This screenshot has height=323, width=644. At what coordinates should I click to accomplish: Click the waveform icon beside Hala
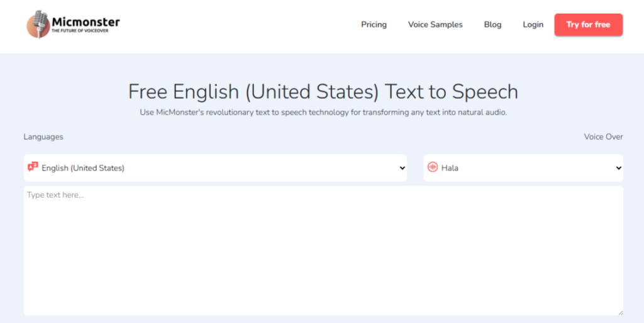(x=433, y=167)
